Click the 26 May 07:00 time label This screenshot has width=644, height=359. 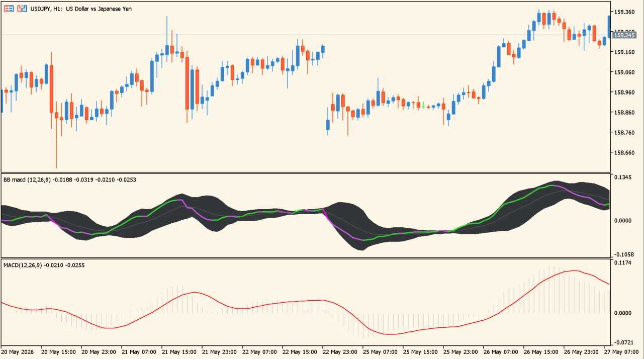(x=501, y=351)
